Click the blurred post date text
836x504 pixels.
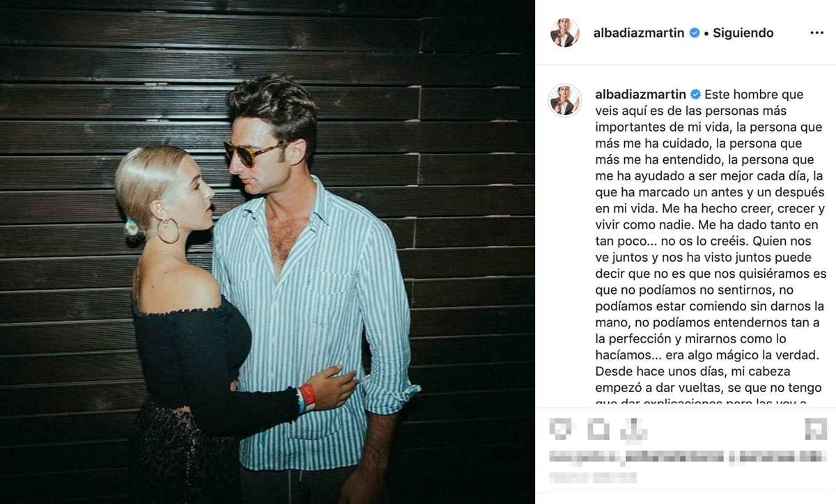(x=593, y=478)
